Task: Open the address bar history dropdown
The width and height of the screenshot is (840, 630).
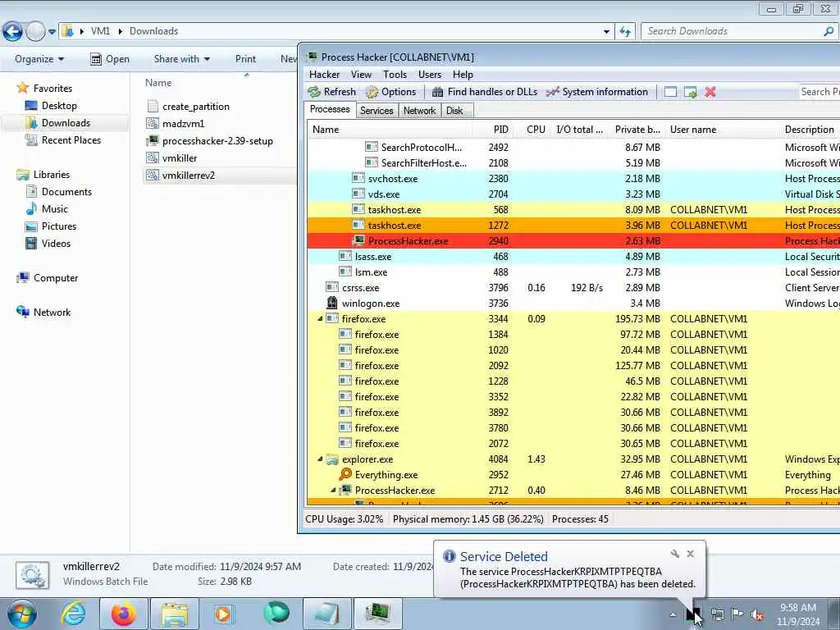Action: 606,32
